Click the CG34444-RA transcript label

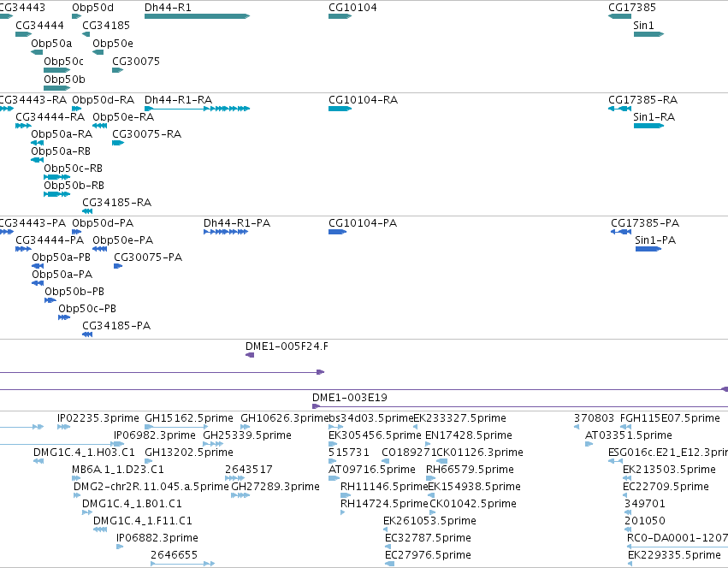[50, 117]
